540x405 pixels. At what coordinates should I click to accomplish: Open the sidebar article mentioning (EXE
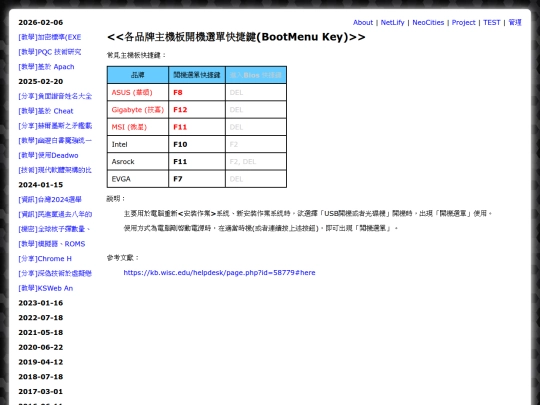50,37
